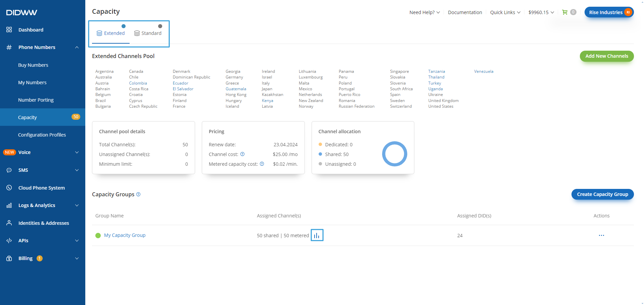
Task: Open the My Capacity Group link
Action: 125,235
